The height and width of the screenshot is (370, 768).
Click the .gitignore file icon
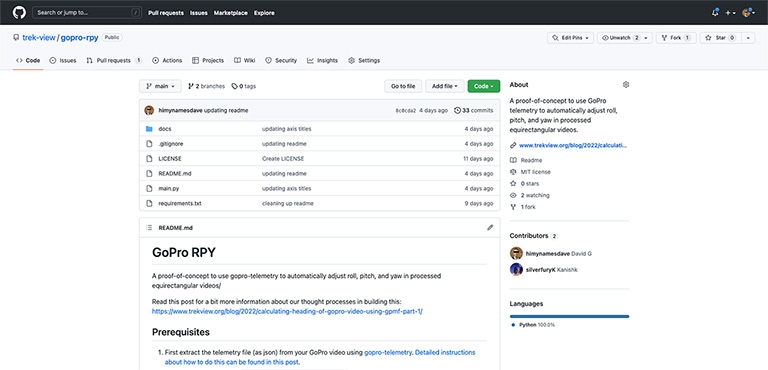point(149,144)
